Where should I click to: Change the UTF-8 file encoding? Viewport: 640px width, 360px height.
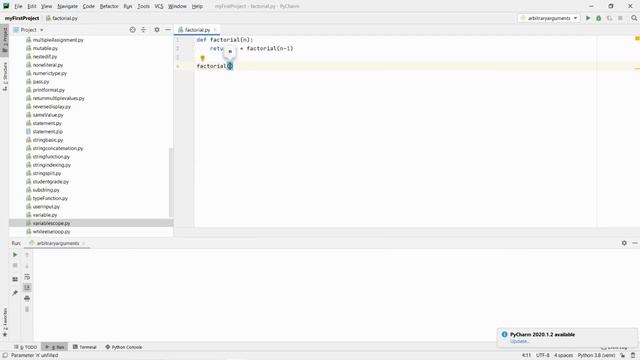542,356
